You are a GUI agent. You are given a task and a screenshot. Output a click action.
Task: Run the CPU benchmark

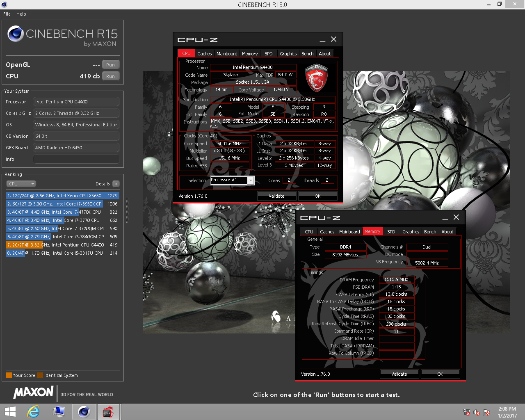point(111,76)
